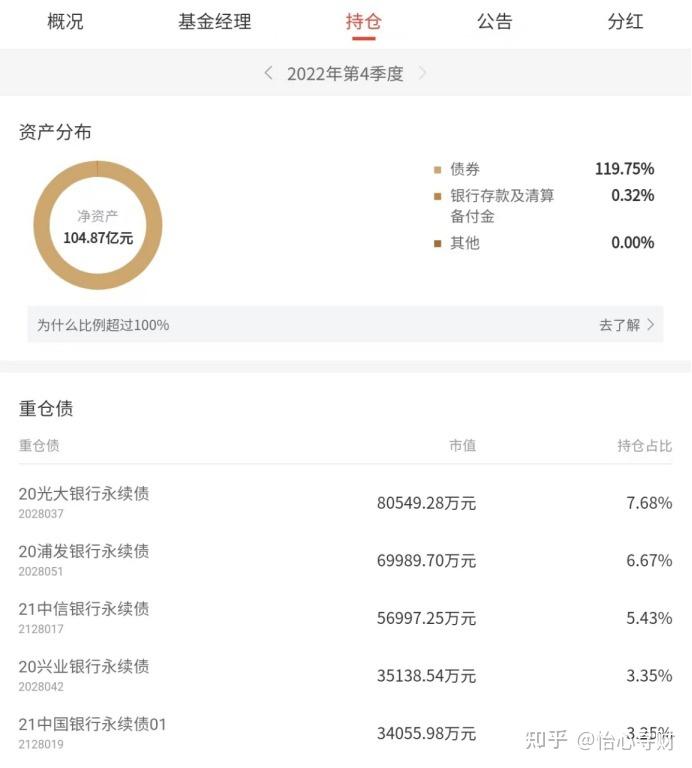
Task: Tap 去了解 to learn more
Action: (x=620, y=324)
